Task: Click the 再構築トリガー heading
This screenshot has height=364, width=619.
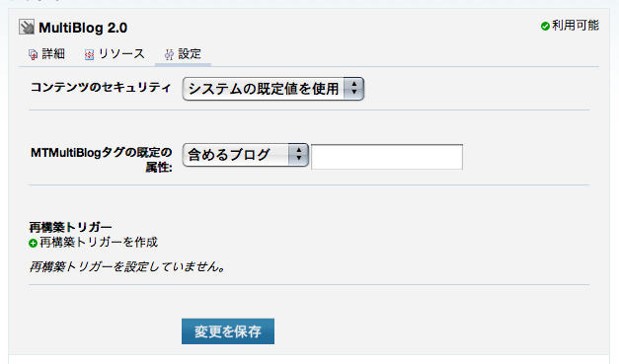Action: pyautogui.click(x=70, y=227)
